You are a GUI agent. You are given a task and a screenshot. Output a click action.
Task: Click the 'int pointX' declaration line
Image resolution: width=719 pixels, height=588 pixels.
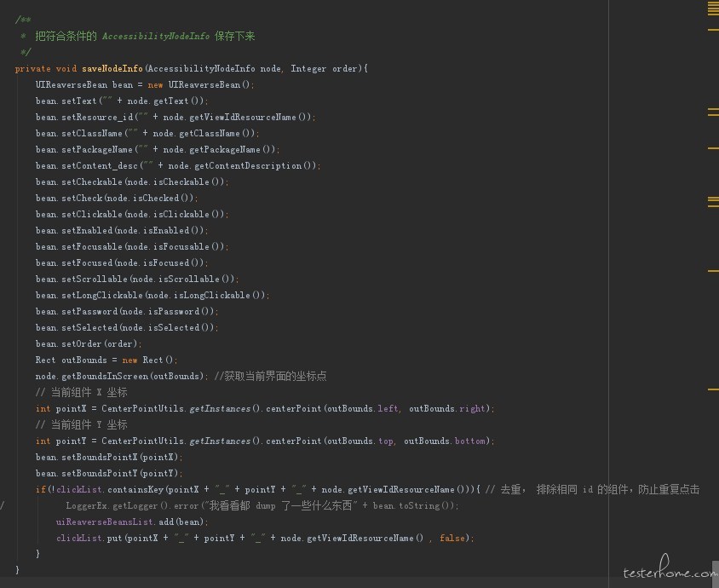(265, 409)
